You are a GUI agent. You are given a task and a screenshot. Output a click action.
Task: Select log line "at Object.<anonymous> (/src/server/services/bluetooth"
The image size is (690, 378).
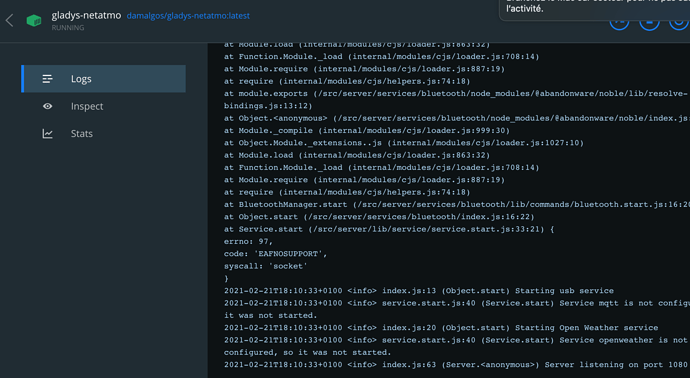point(456,118)
